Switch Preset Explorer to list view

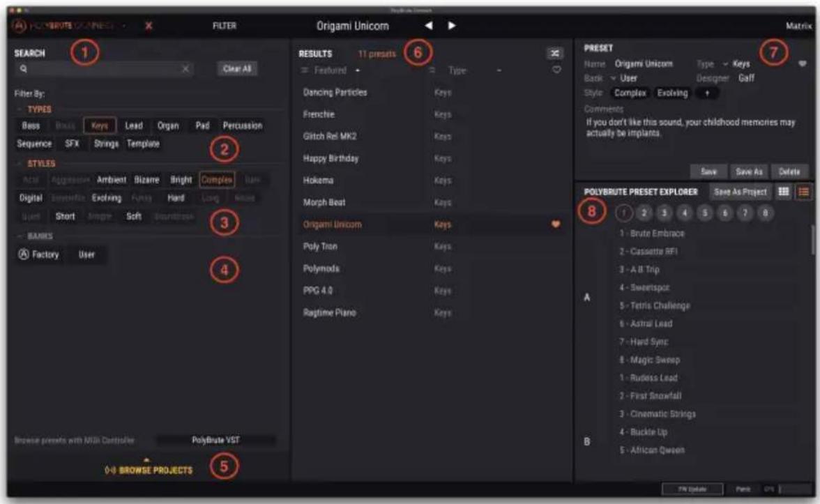(803, 192)
